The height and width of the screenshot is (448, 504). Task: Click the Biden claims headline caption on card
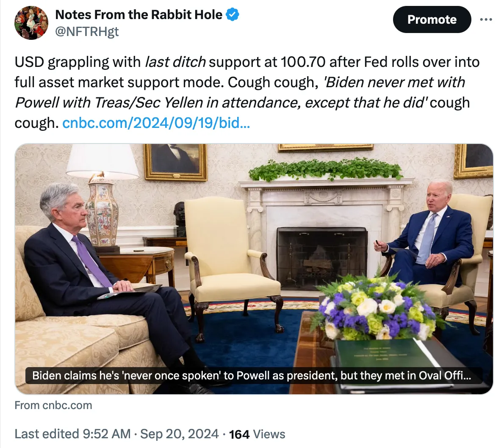coord(252,376)
